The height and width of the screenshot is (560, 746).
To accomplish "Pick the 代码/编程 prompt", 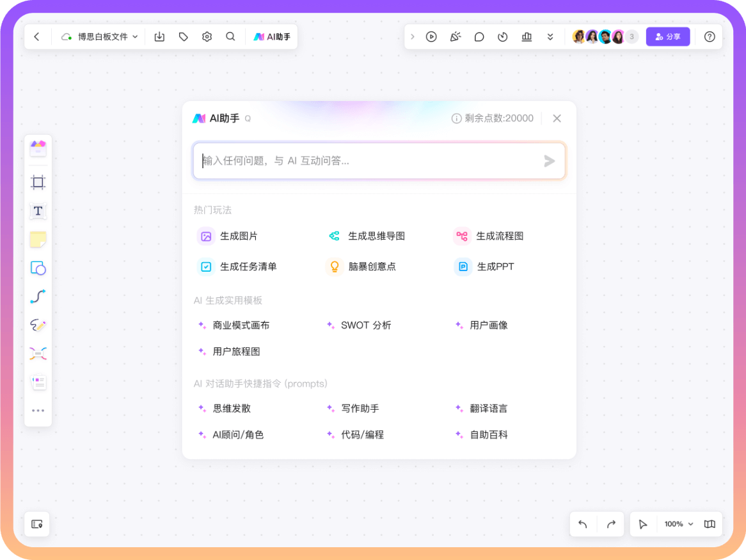I will 355,435.
